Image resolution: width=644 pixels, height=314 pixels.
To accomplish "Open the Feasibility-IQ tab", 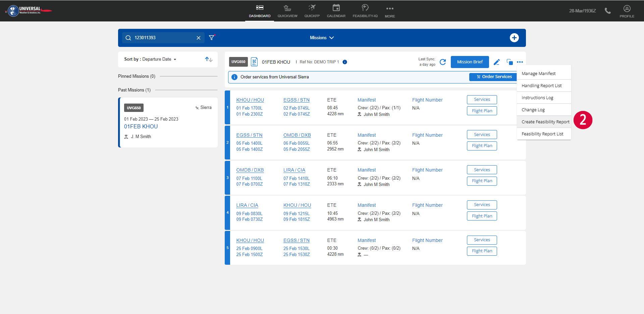I will click(365, 11).
